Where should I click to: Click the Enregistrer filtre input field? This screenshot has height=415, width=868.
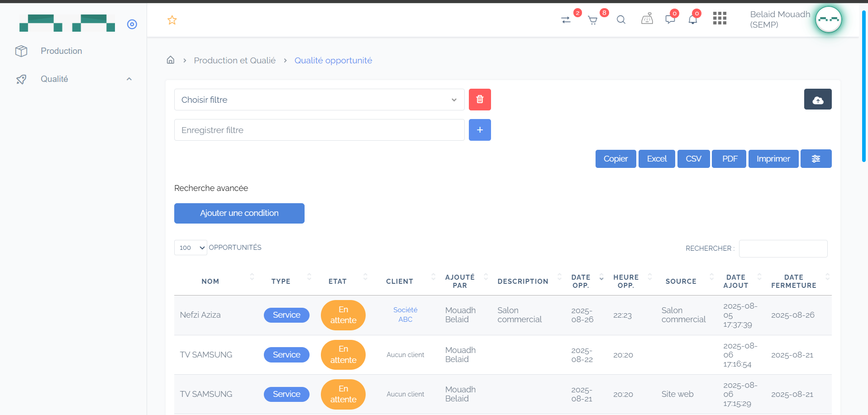click(x=319, y=130)
